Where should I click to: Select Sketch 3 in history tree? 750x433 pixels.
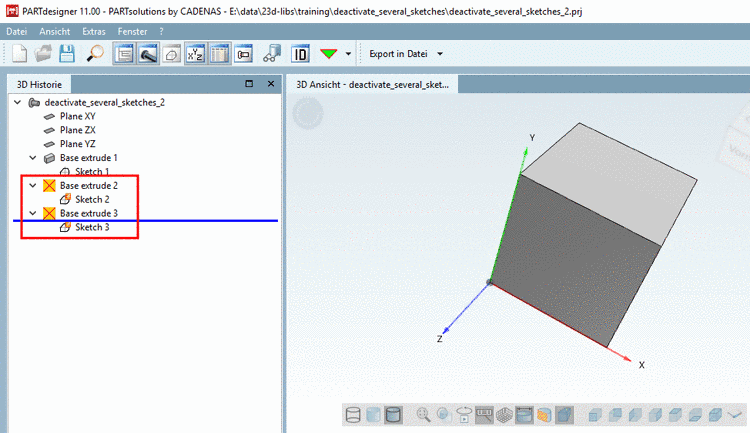tap(92, 227)
